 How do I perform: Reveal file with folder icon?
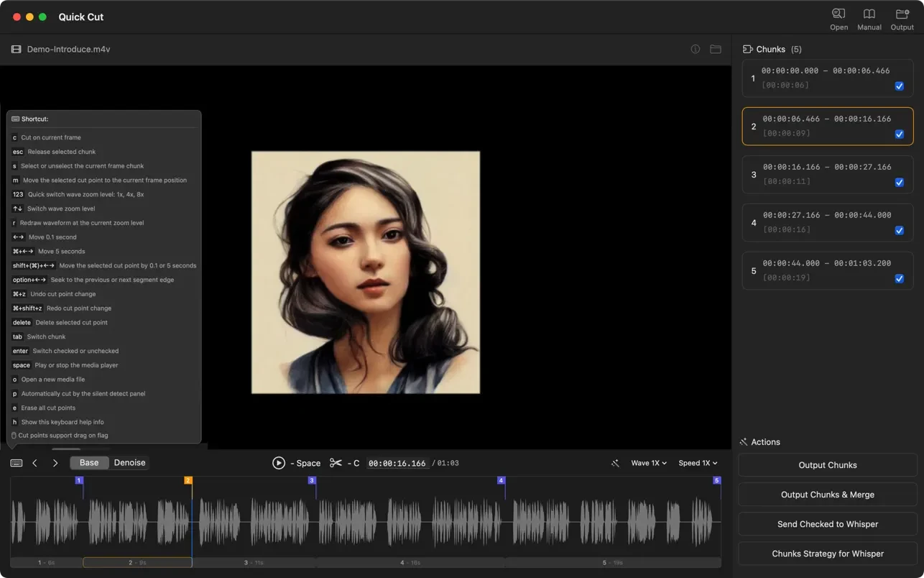[x=715, y=50]
